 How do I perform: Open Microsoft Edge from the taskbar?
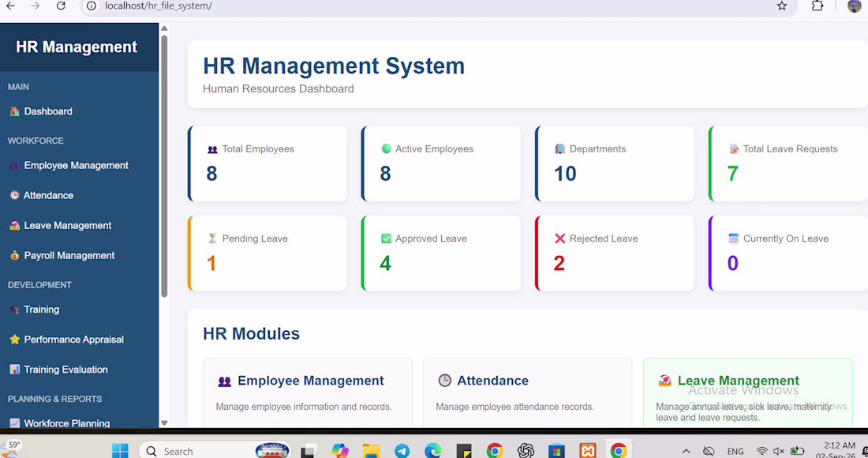tap(433, 451)
